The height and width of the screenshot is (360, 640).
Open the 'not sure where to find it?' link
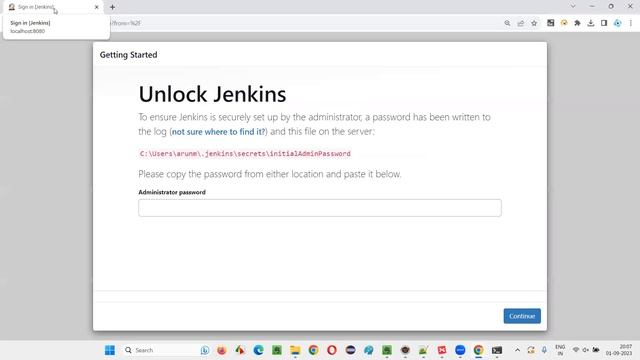click(218, 131)
